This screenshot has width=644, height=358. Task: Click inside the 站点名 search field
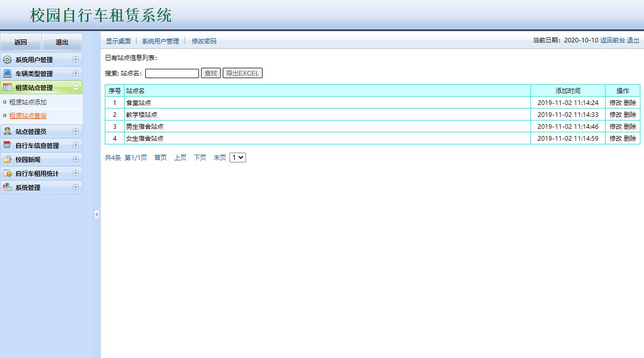(171, 73)
